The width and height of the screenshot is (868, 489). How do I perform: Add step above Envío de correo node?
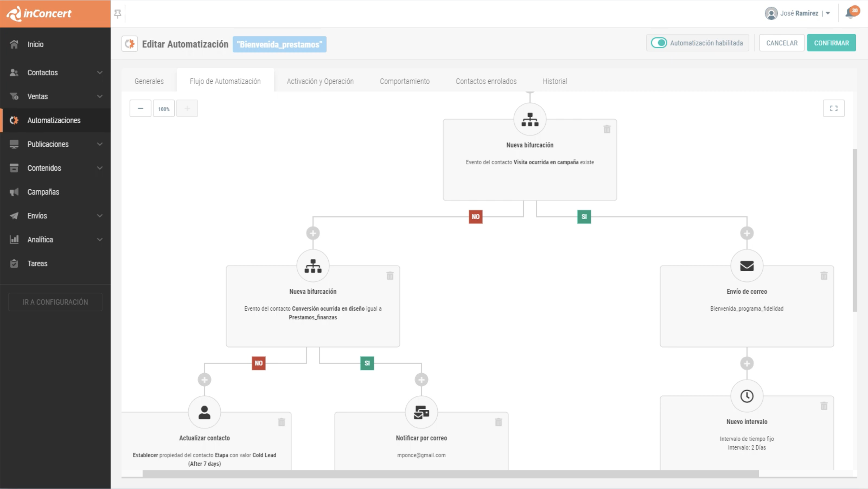tap(747, 233)
